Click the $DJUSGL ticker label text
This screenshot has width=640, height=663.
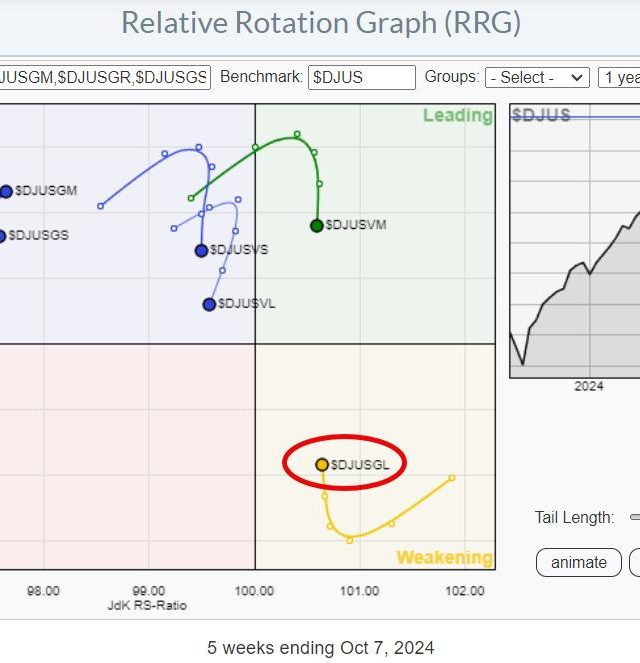(360, 464)
